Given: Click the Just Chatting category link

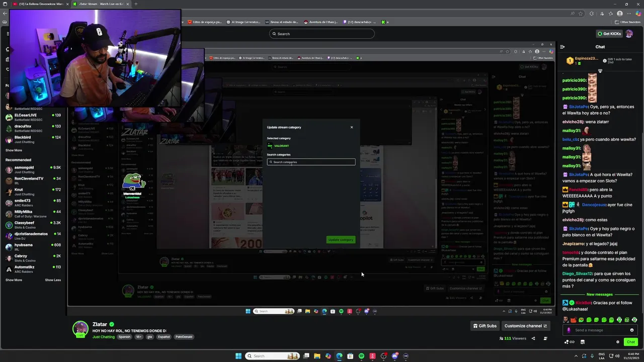Looking at the screenshot, I should (x=104, y=337).
